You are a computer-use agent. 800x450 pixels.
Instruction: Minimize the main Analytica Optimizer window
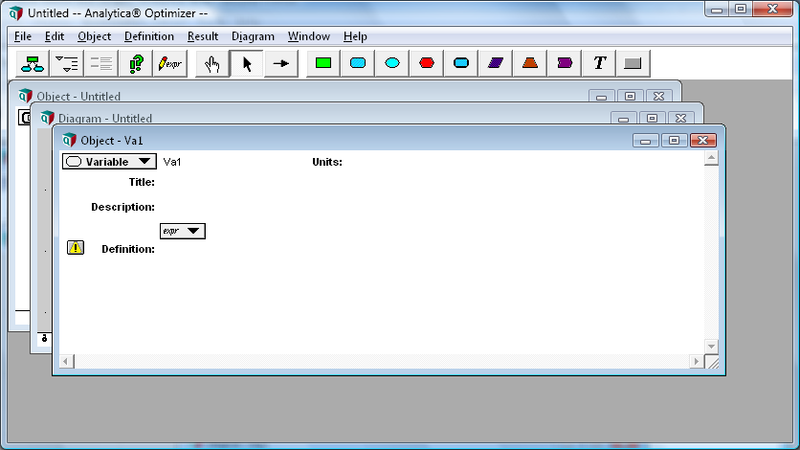717,9
